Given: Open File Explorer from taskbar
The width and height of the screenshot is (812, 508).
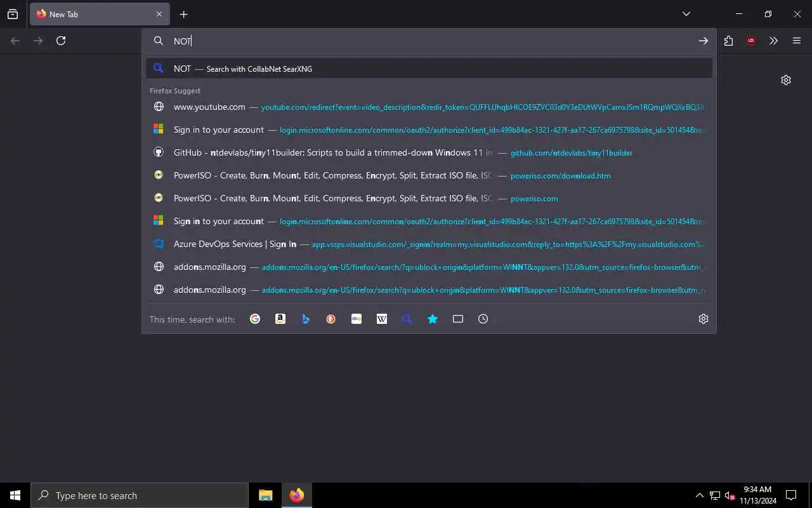Looking at the screenshot, I should [265, 495].
